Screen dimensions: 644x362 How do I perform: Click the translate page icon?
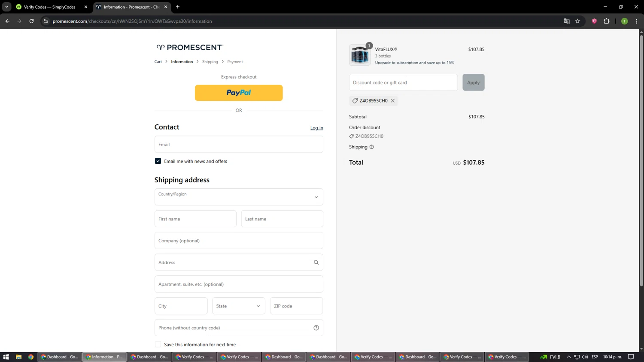567,21
